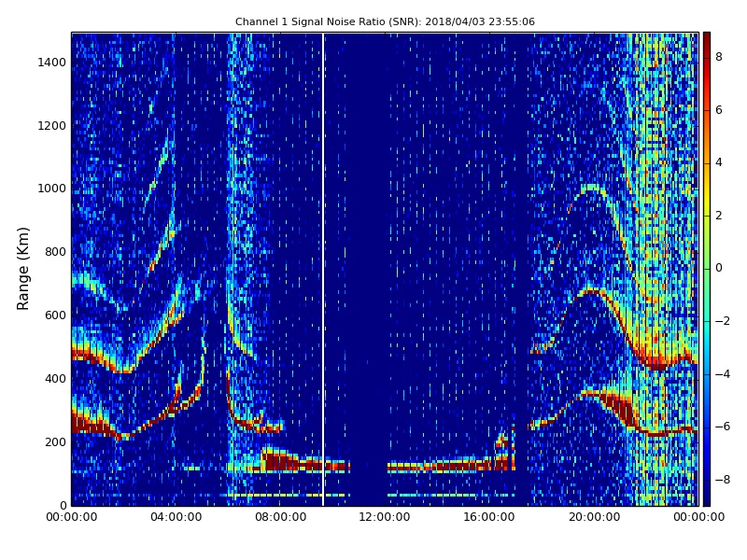The image size is (747, 560).
Task: Click the 04:00:00 time axis label
Action: (x=176, y=517)
